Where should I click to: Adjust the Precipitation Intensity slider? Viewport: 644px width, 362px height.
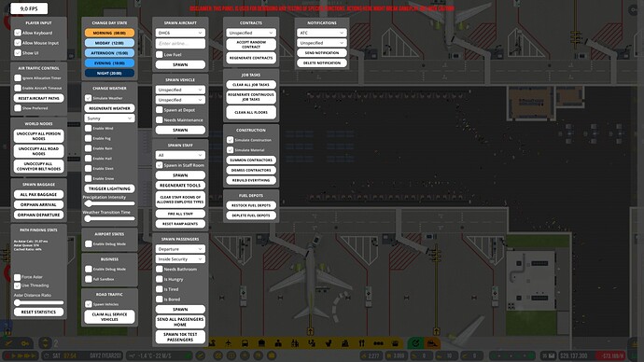(x=109, y=203)
